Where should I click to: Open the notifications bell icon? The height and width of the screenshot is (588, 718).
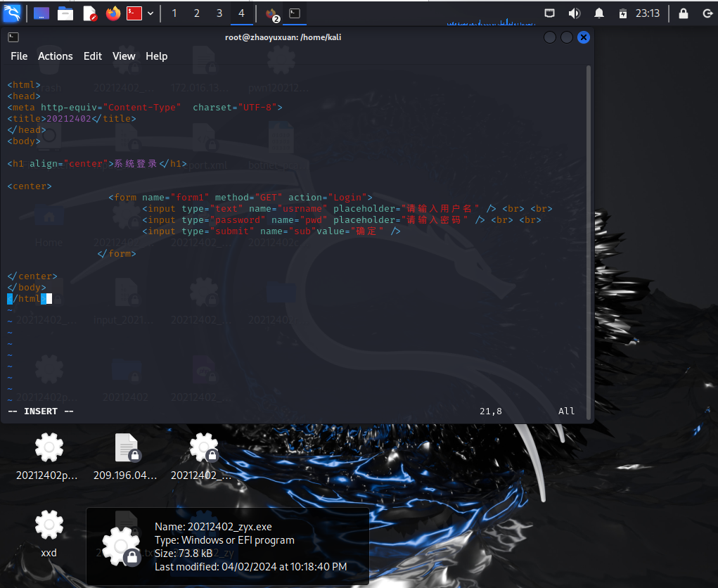click(x=598, y=13)
